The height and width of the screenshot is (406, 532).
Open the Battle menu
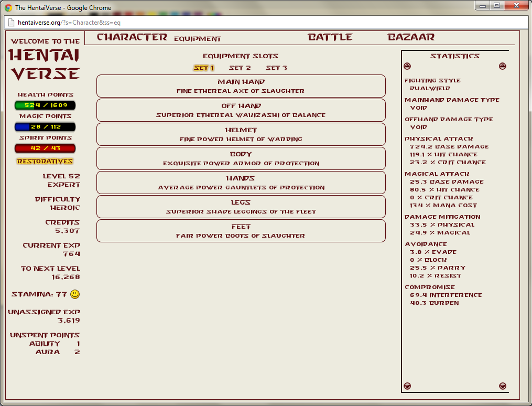330,37
